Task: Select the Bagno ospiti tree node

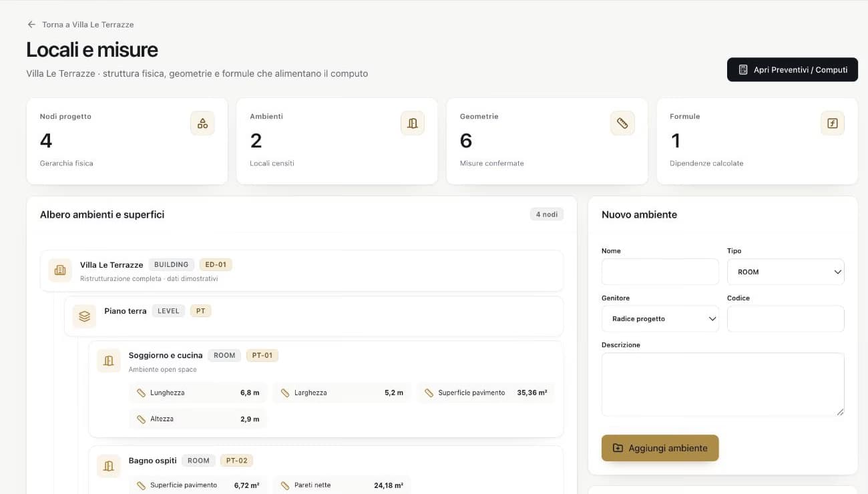Action: 326,470
